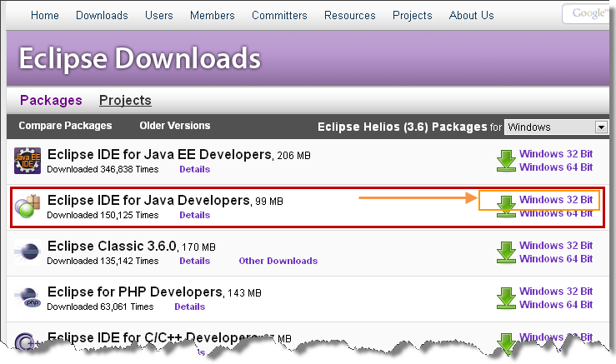Screen dimensions: 616x364
Task: Open the Compare Packages link
Action: click(65, 126)
